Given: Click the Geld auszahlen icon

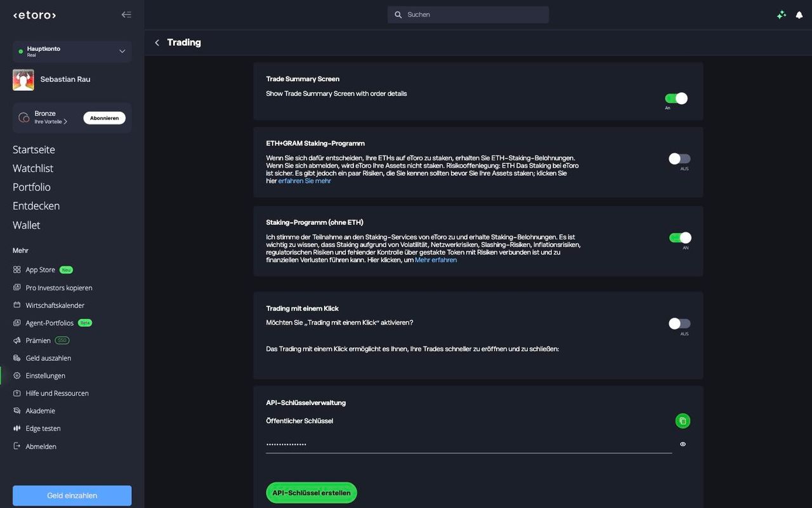Looking at the screenshot, I should point(17,358).
